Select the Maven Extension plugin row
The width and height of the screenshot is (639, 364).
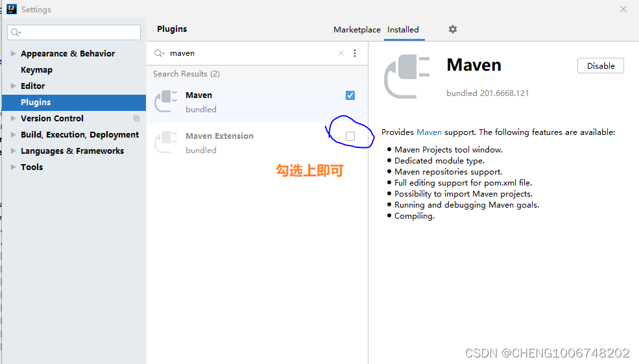click(x=257, y=142)
